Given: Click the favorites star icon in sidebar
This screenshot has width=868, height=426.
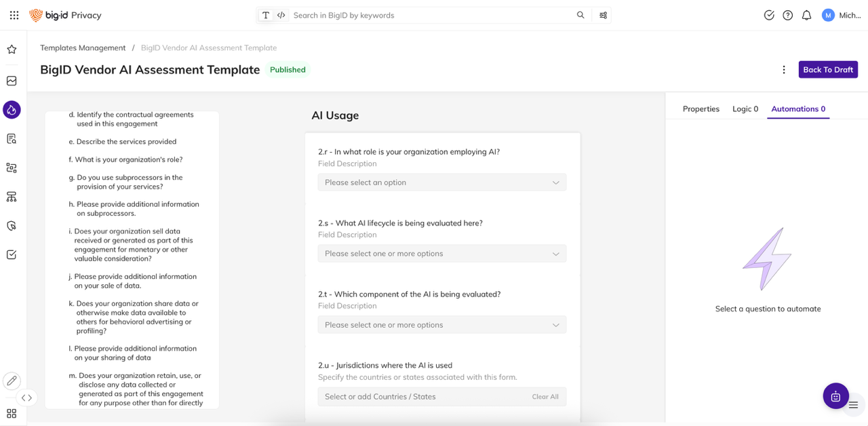Looking at the screenshot, I should pyautogui.click(x=12, y=50).
